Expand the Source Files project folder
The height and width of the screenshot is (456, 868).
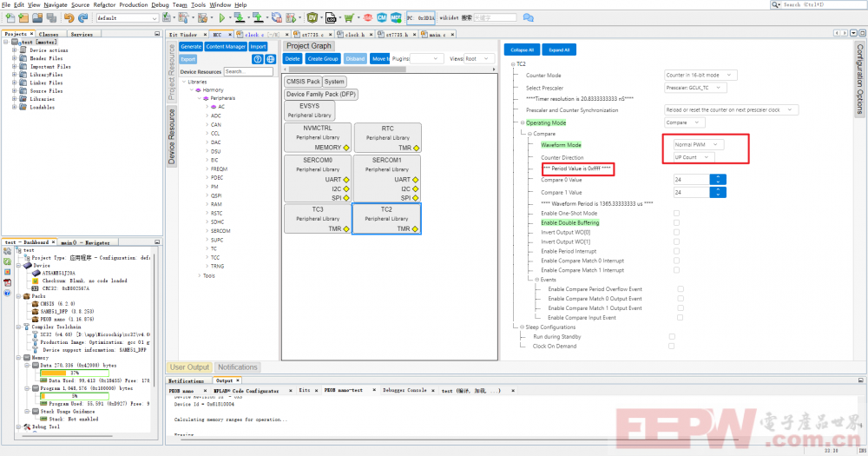(x=15, y=91)
